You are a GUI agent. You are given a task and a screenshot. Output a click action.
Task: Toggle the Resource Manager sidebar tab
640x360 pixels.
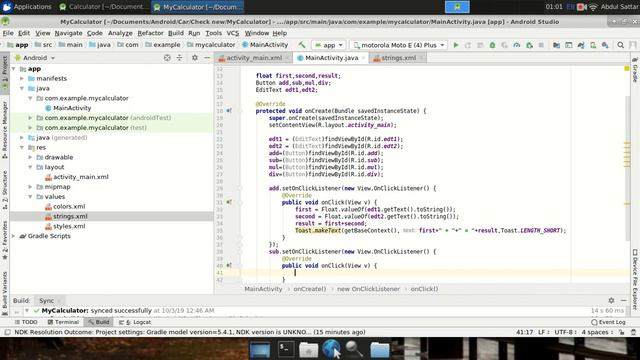4,131
